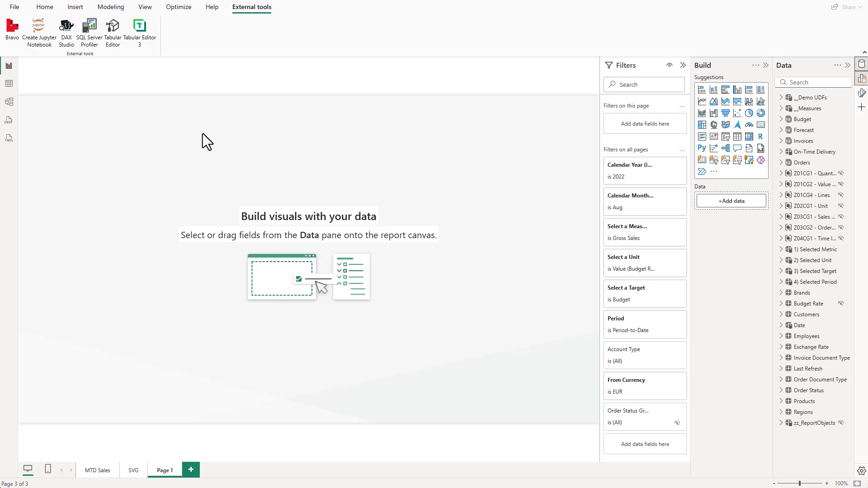Collapse the Data pane

coord(848,65)
